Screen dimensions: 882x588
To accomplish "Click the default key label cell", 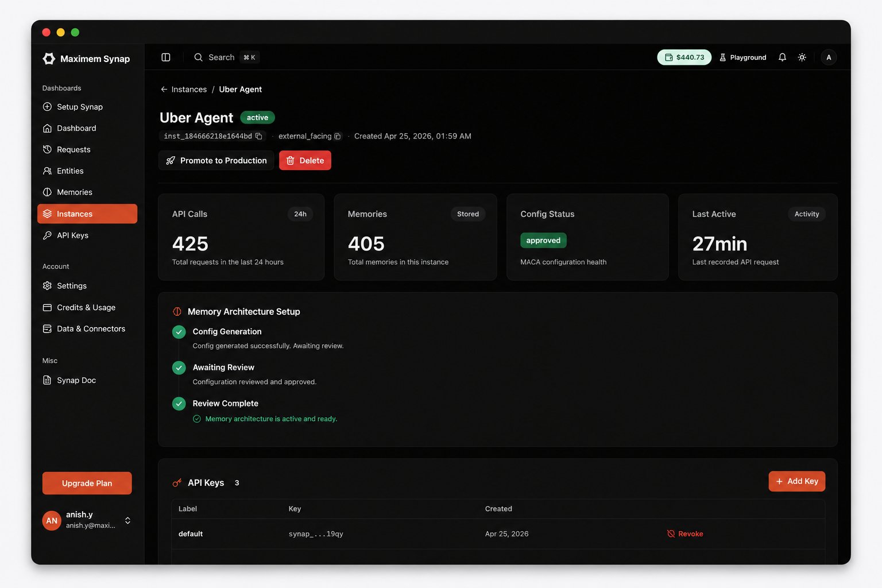I will (x=191, y=534).
